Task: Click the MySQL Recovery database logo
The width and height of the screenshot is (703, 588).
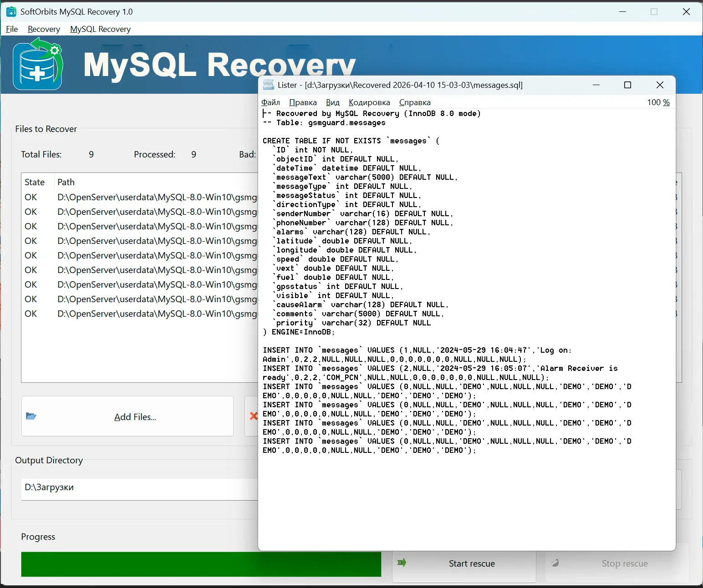Action: 38,65
